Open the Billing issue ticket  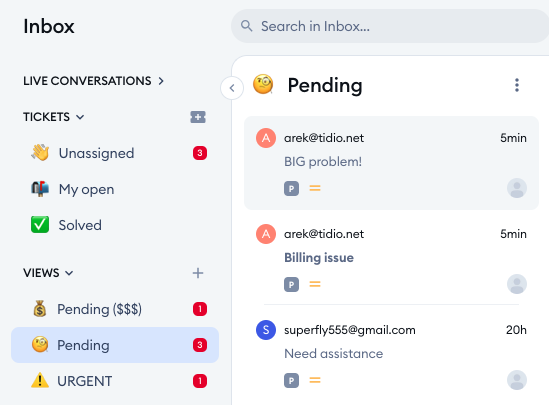coord(391,258)
